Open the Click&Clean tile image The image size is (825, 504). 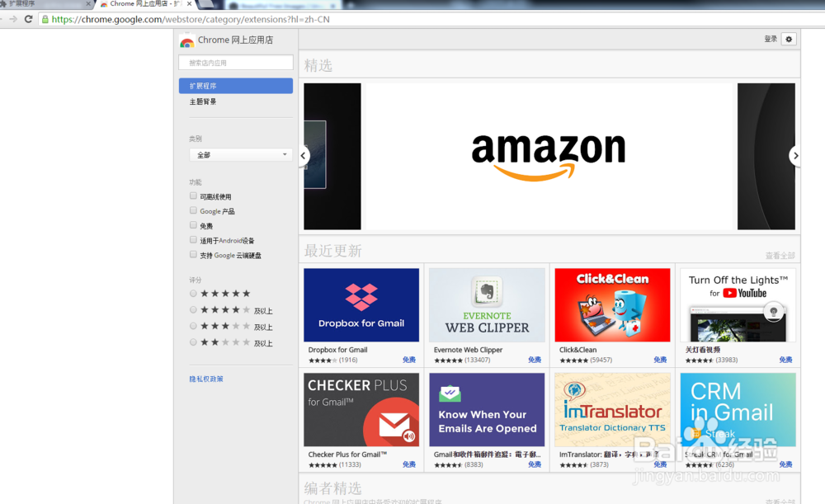point(612,305)
